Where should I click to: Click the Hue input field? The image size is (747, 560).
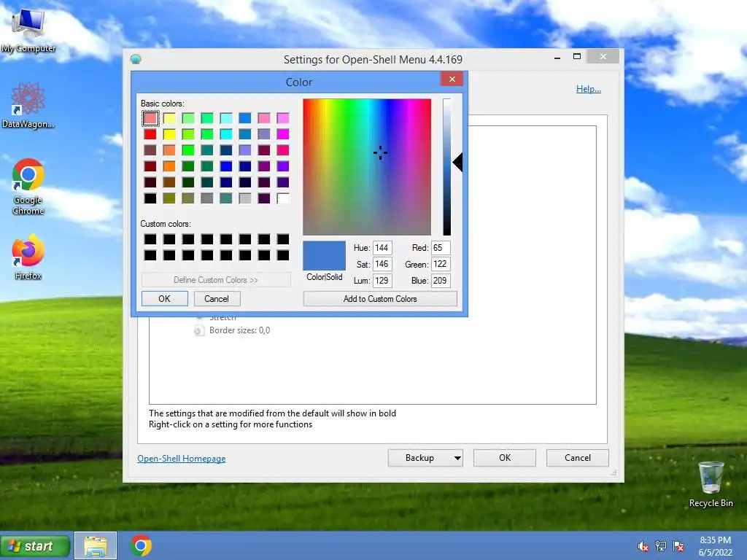pyautogui.click(x=382, y=248)
